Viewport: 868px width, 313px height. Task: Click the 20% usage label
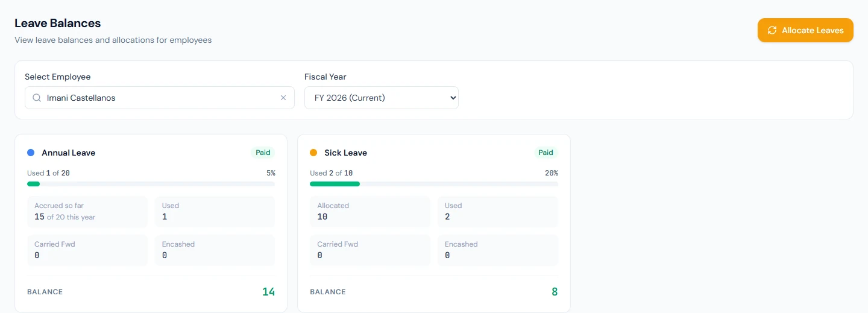[552, 173]
